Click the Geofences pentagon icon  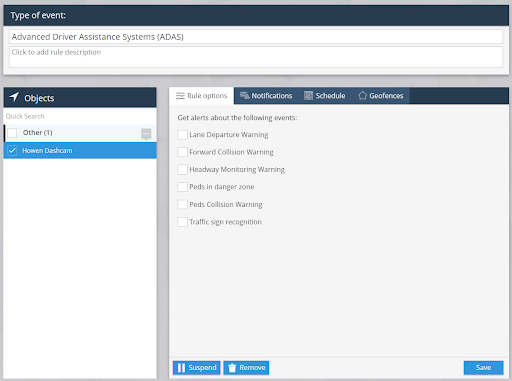coord(362,96)
